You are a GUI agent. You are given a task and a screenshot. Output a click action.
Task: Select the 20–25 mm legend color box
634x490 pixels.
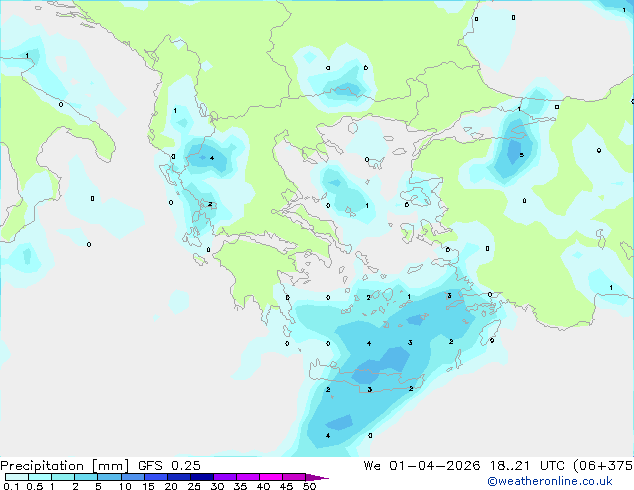tap(178, 477)
